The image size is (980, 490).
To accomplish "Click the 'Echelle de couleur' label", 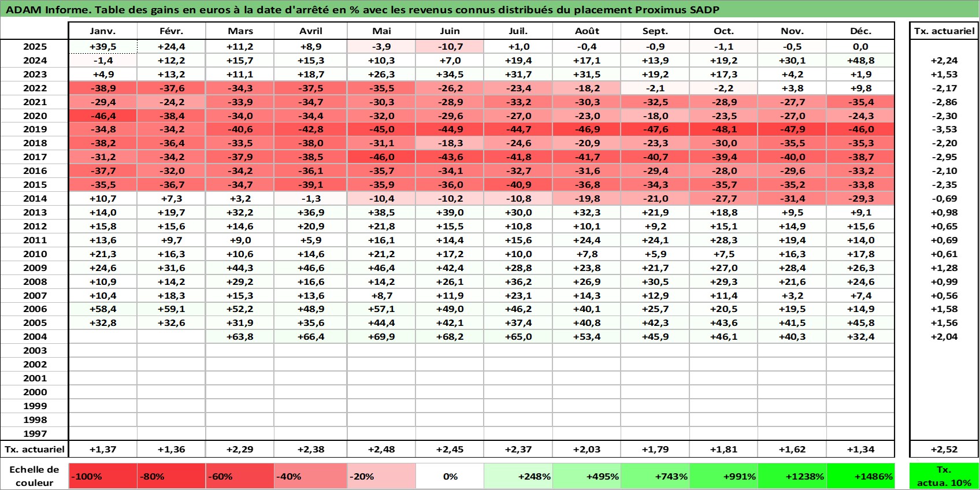I will click(35, 476).
